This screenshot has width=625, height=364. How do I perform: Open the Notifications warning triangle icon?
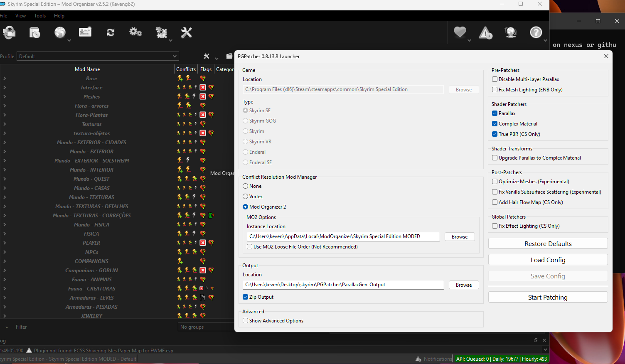tap(485, 32)
